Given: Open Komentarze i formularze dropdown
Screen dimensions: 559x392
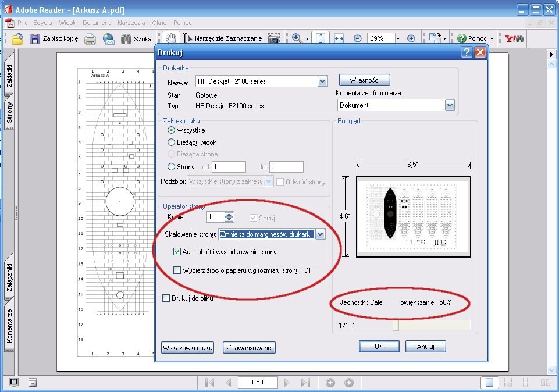Looking at the screenshot, I should (449, 105).
